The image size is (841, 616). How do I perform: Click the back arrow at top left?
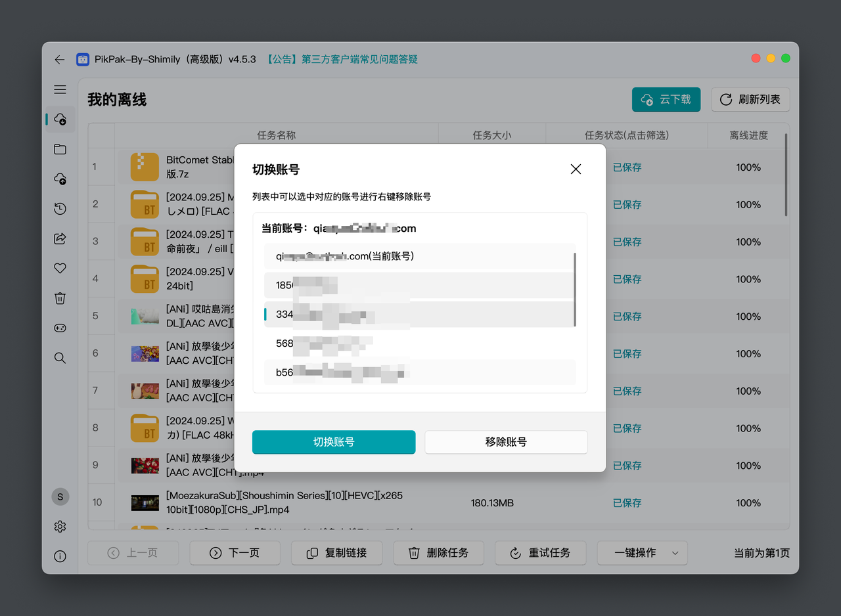click(x=59, y=59)
